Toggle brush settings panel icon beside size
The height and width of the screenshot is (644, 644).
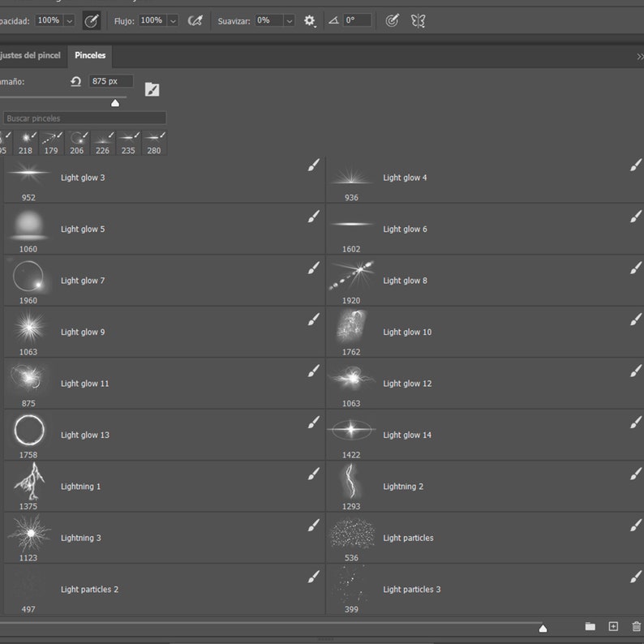click(x=152, y=89)
